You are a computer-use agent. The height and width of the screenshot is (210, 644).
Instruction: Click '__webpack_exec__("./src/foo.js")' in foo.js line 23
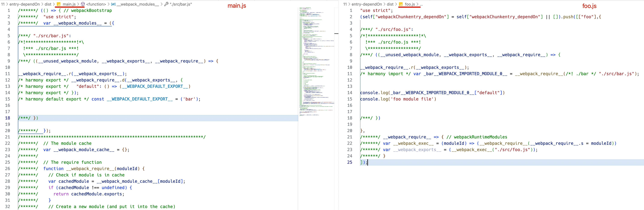[x=492, y=149]
